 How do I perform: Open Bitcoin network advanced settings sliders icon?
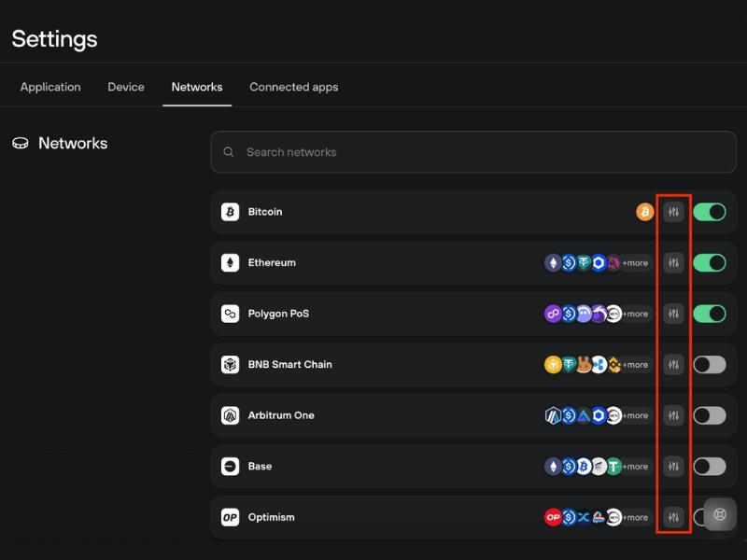[673, 212]
